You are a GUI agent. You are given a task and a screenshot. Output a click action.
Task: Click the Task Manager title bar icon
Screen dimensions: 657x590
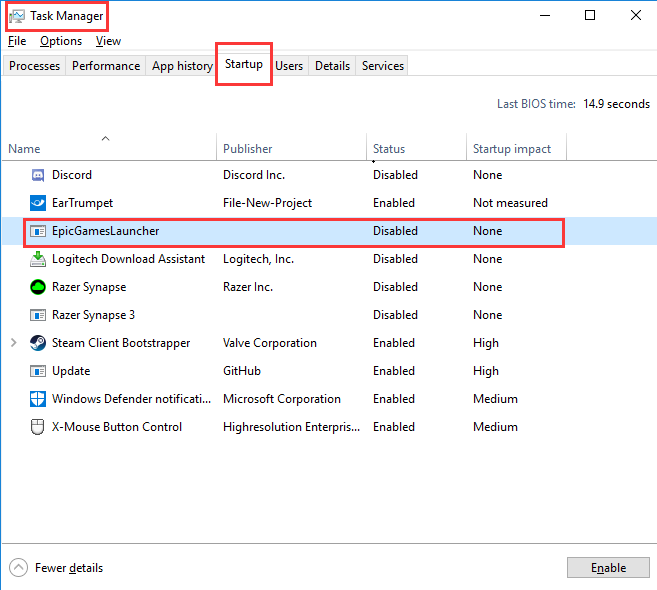tap(17, 16)
